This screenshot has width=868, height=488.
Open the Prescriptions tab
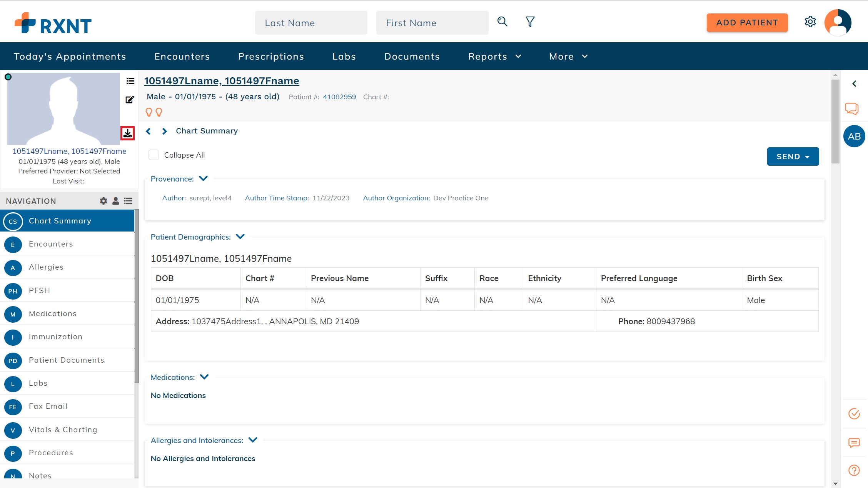(x=271, y=57)
